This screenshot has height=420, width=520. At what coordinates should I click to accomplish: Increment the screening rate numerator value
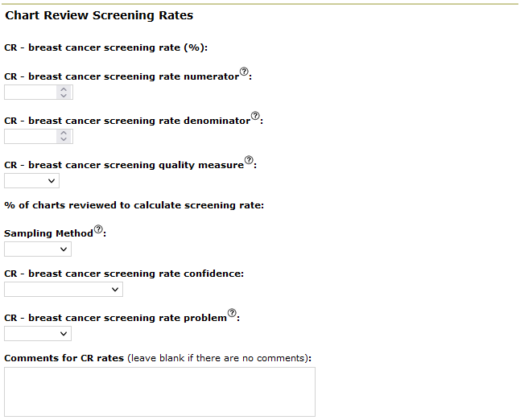click(x=64, y=89)
